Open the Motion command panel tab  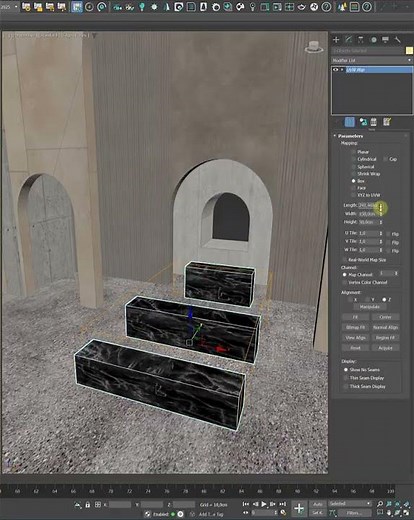[x=374, y=40]
